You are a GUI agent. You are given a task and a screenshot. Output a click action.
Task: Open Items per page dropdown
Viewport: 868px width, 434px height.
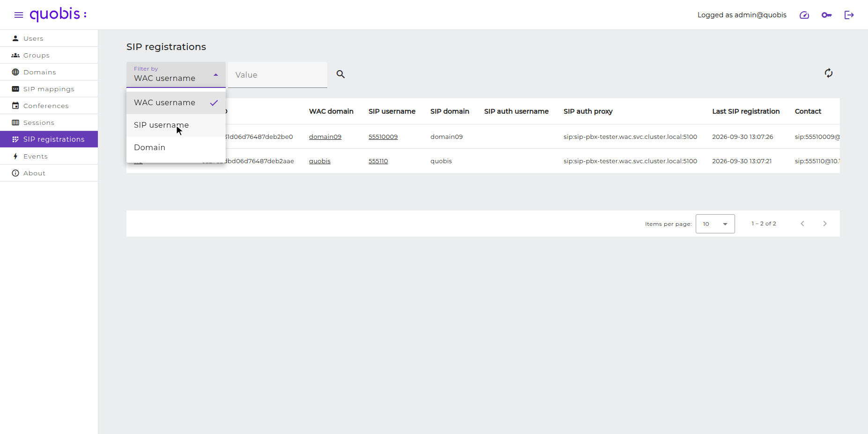715,224
